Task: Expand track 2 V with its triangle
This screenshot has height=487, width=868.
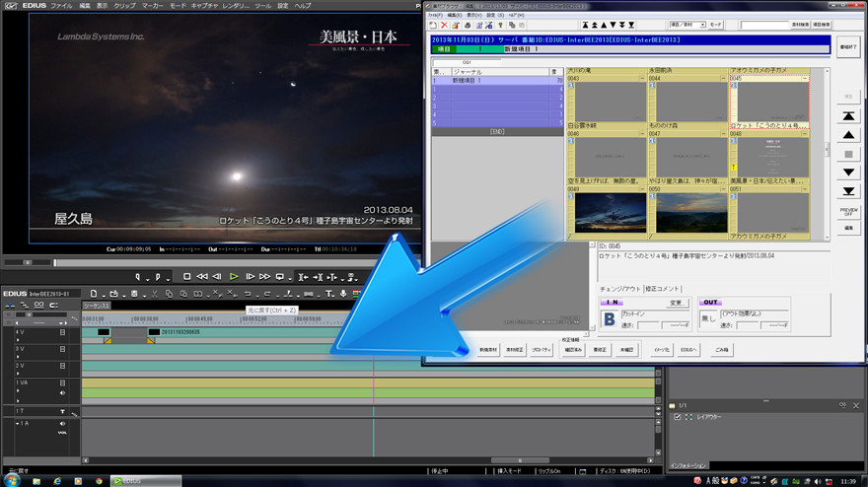Action: [x=19, y=374]
